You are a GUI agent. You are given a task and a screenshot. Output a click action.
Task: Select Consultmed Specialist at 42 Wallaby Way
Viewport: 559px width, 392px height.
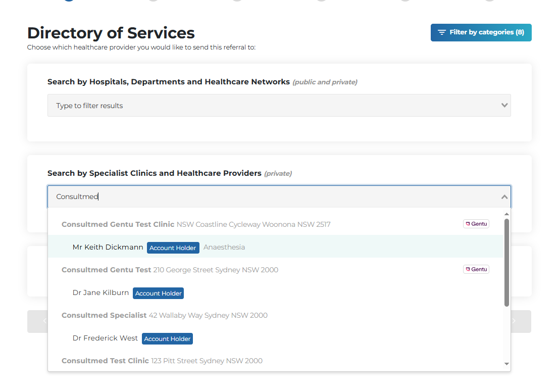tap(104, 315)
